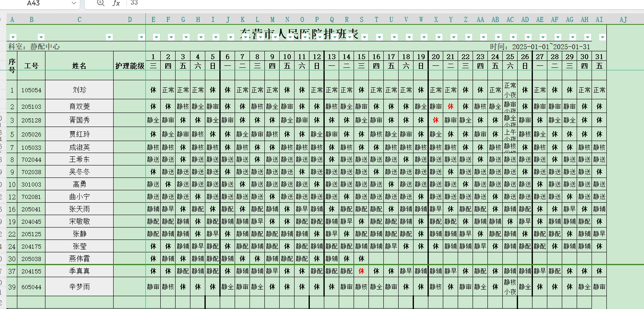Click employee ID cell 105054
Viewport: 644px width, 309px height.
(x=31, y=90)
